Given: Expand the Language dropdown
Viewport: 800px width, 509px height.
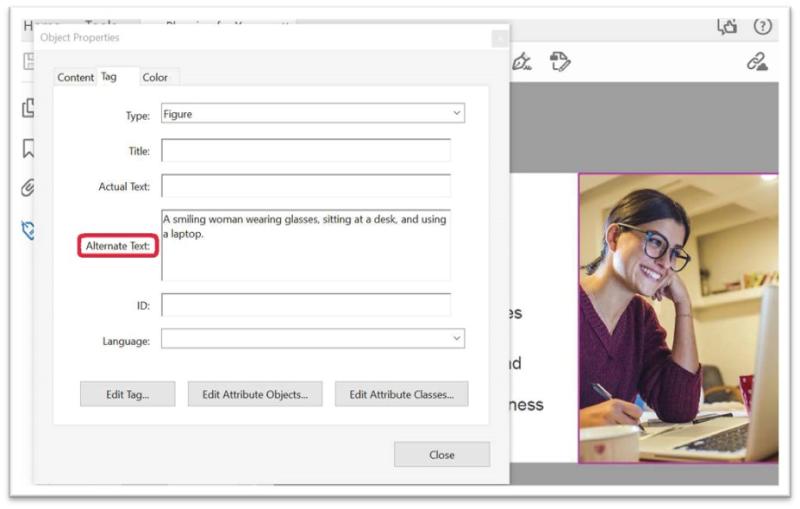Looking at the screenshot, I should point(313,339).
